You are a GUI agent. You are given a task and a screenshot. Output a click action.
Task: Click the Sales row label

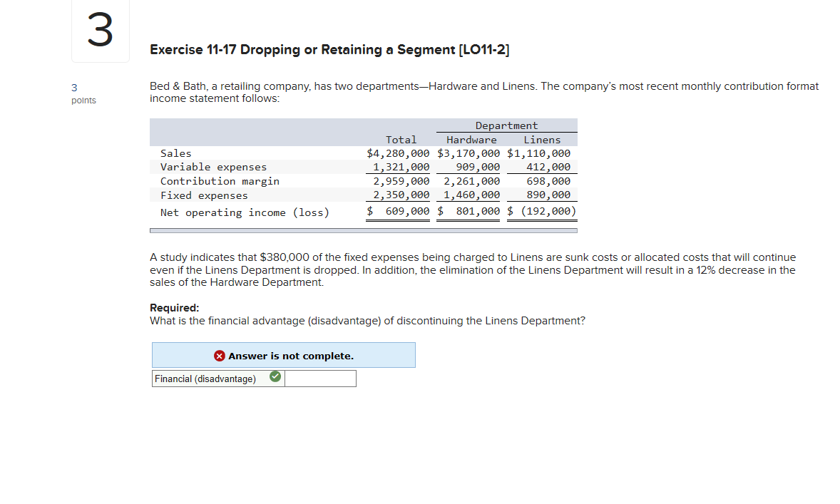coord(176,153)
